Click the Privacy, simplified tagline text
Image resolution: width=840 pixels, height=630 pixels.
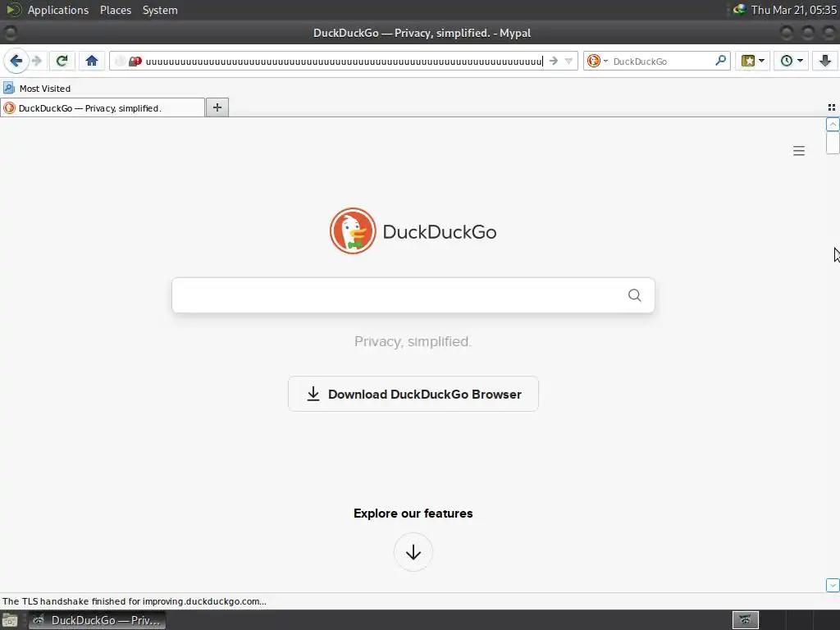point(413,341)
